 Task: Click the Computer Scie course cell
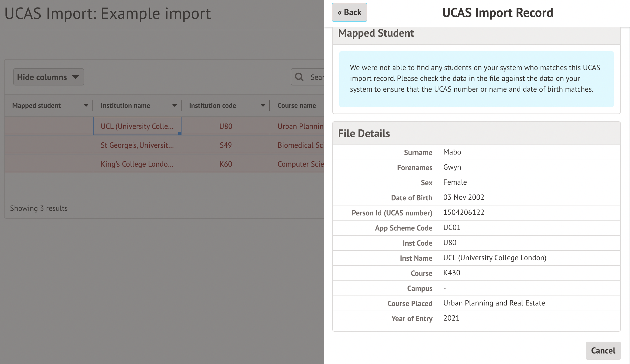tap(300, 164)
